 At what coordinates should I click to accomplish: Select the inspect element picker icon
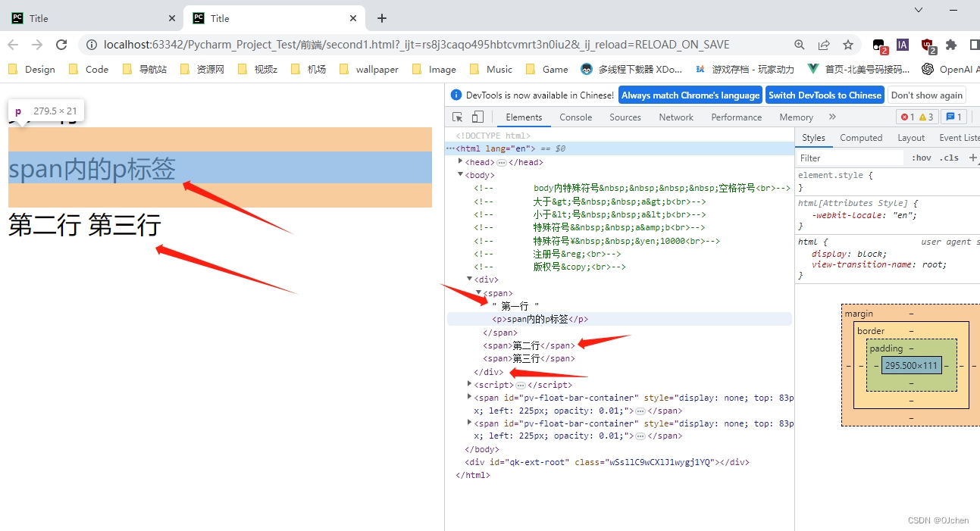457,117
